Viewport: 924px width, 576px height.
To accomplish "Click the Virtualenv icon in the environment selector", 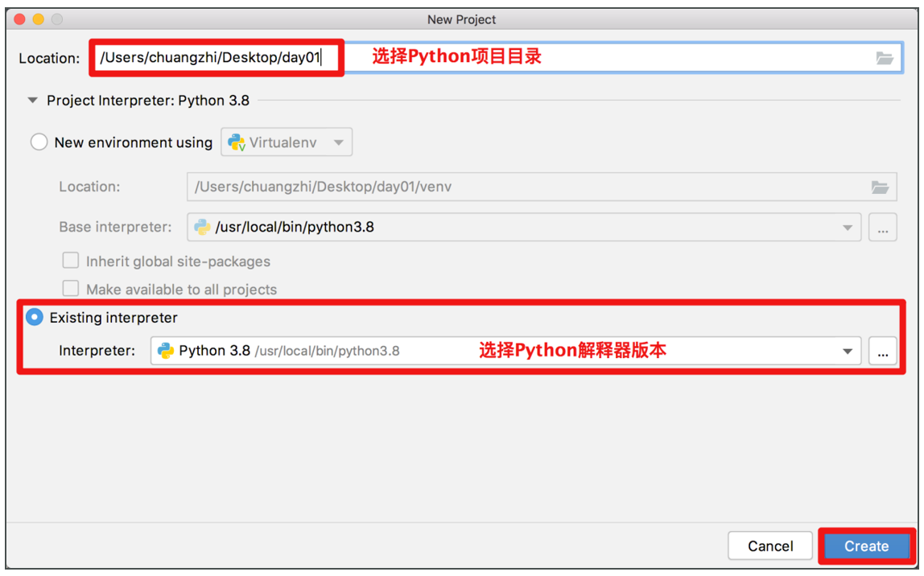I will coord(237,142).
